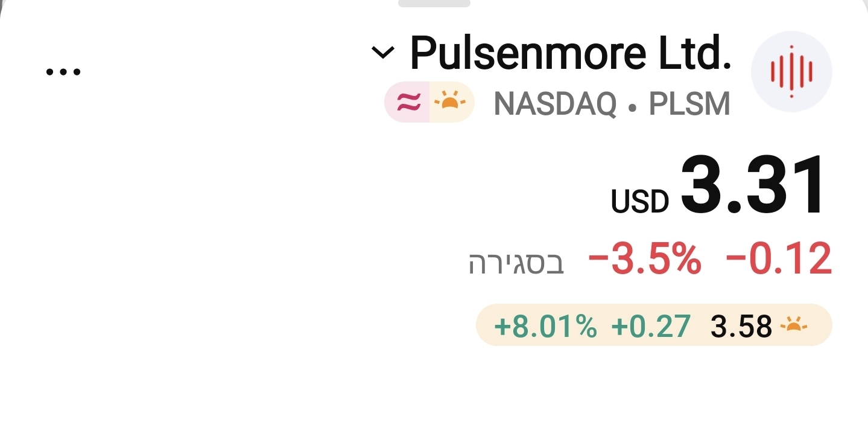The image size is (868, 442).
Task: Tap the 3.58 pre-market price
Action: coord(742,327)
